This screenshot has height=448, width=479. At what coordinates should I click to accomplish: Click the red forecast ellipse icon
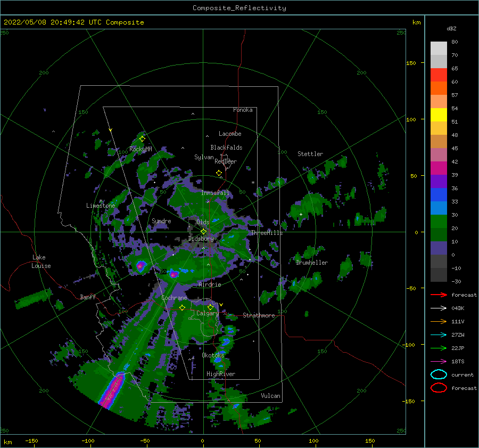439,388
